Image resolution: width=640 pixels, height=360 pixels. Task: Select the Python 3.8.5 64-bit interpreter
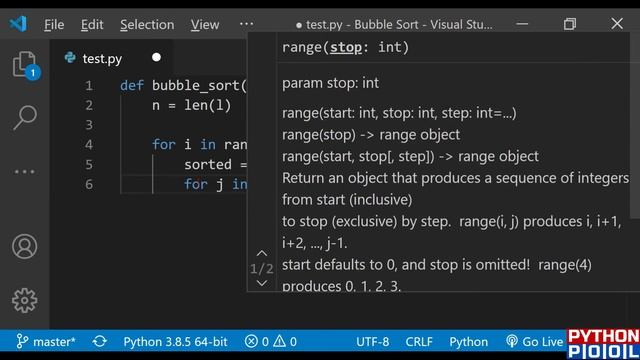coord(175,342)
